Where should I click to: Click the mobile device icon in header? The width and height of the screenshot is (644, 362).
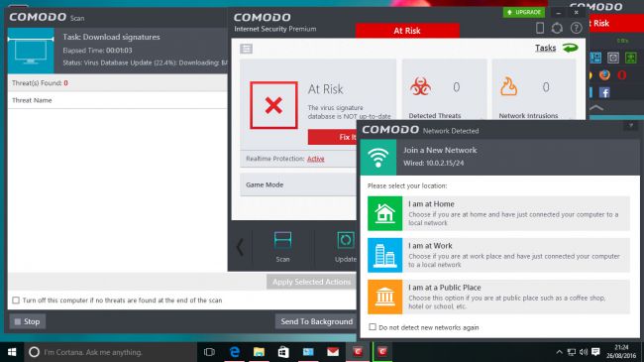click(x=540, y=28)
